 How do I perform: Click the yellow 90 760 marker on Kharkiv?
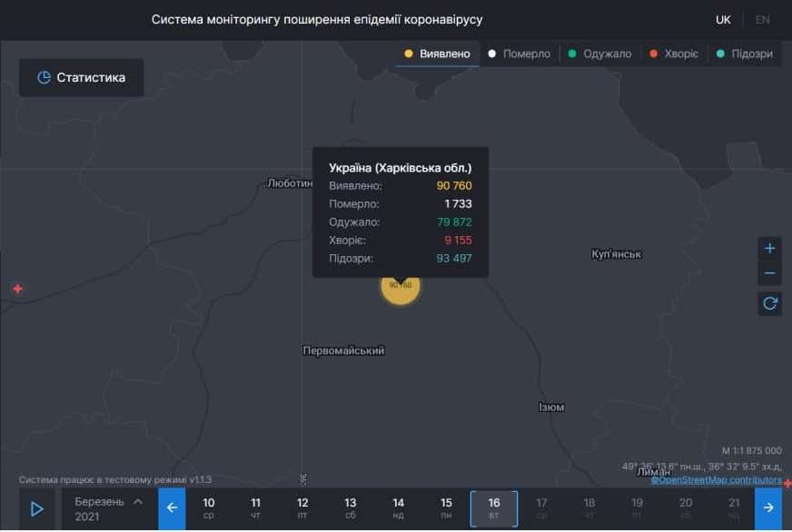click(401, 289)
